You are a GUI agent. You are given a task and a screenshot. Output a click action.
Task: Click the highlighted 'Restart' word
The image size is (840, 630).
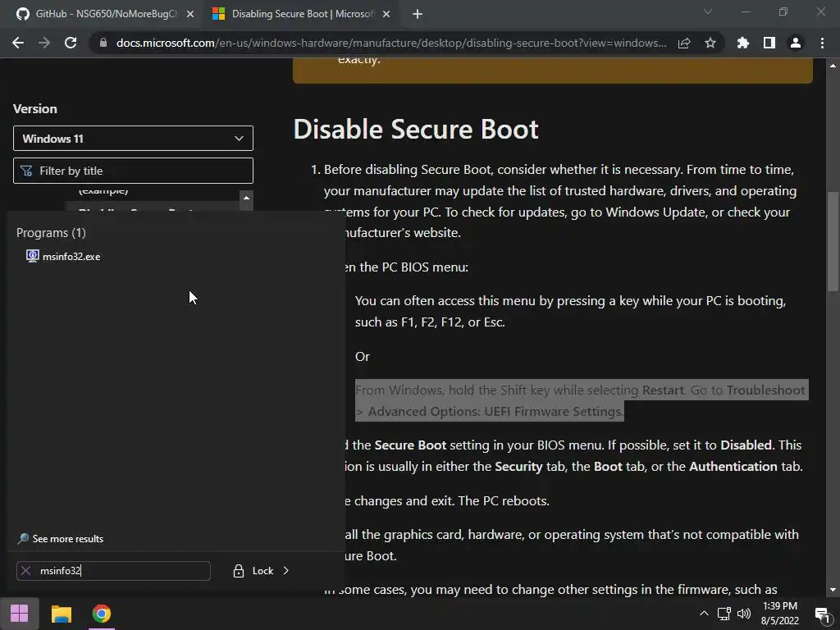point(663,390)
